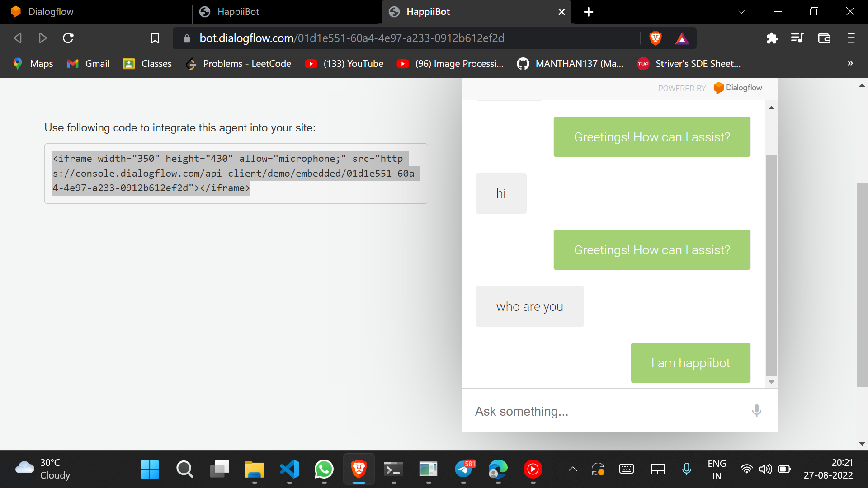The image size is (868, 488).
Task: Reload the current page
Action: 68,38
